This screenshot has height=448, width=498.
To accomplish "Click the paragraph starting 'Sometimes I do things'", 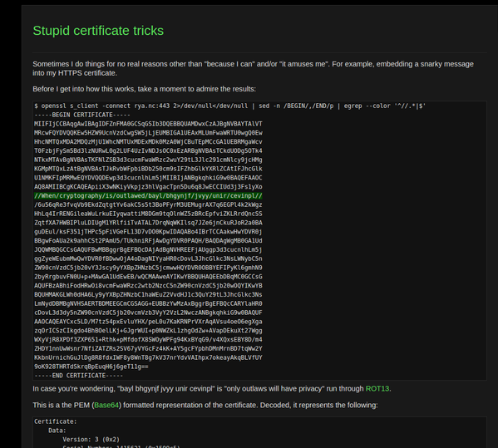I will [x=253, y=68].
